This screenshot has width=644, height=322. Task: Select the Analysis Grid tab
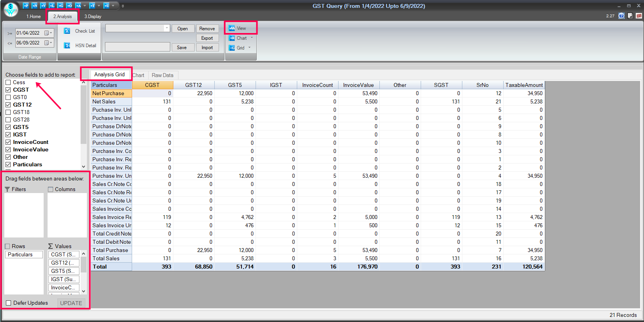109,74
